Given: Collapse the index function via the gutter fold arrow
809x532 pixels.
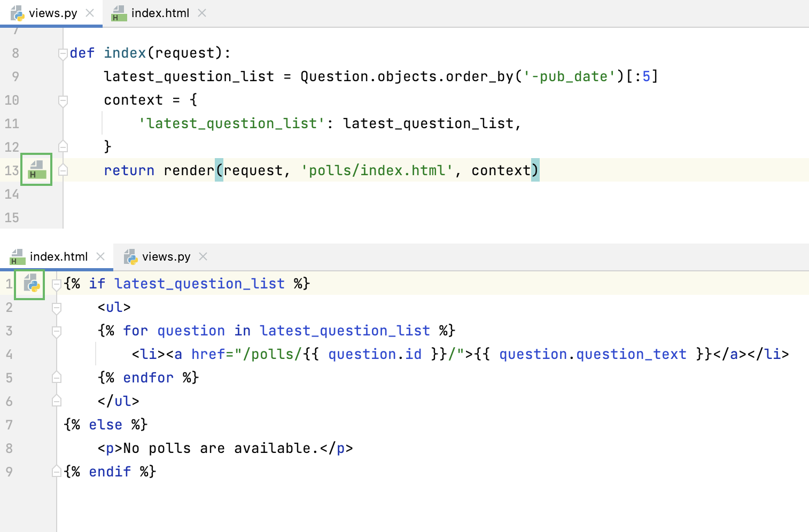Looking at the screenshot, I should (x=63, y=52).
